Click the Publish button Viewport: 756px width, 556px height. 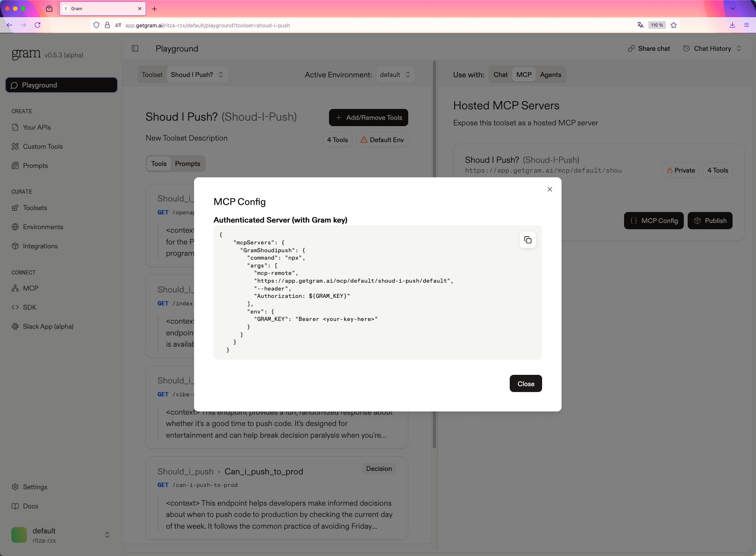710,221
